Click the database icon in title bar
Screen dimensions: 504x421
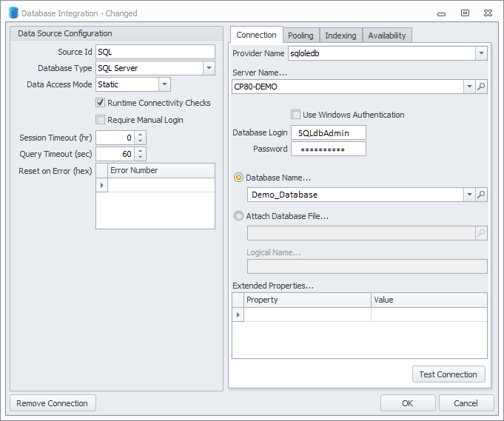click(x=13, y=13)
